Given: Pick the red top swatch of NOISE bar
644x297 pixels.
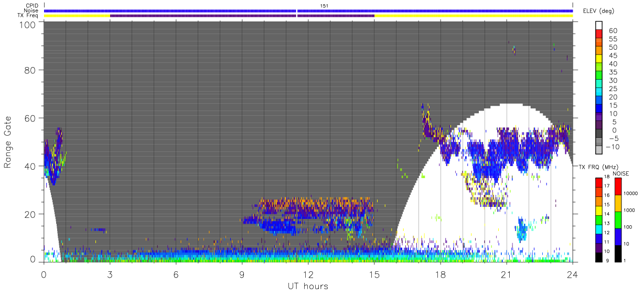Looking at the screenshot, I should 619,186.
